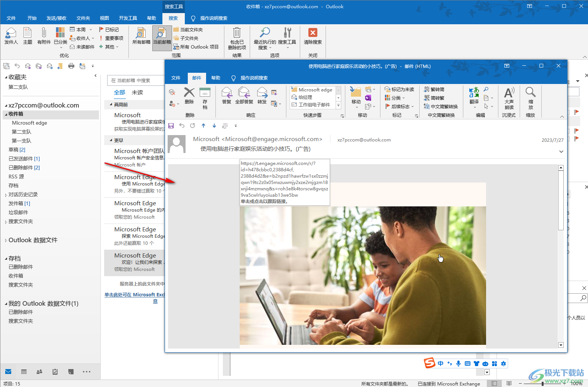Click 大声朗读 read aloud icon
This screenshot has width=588, height=387.
click(509, 98)
